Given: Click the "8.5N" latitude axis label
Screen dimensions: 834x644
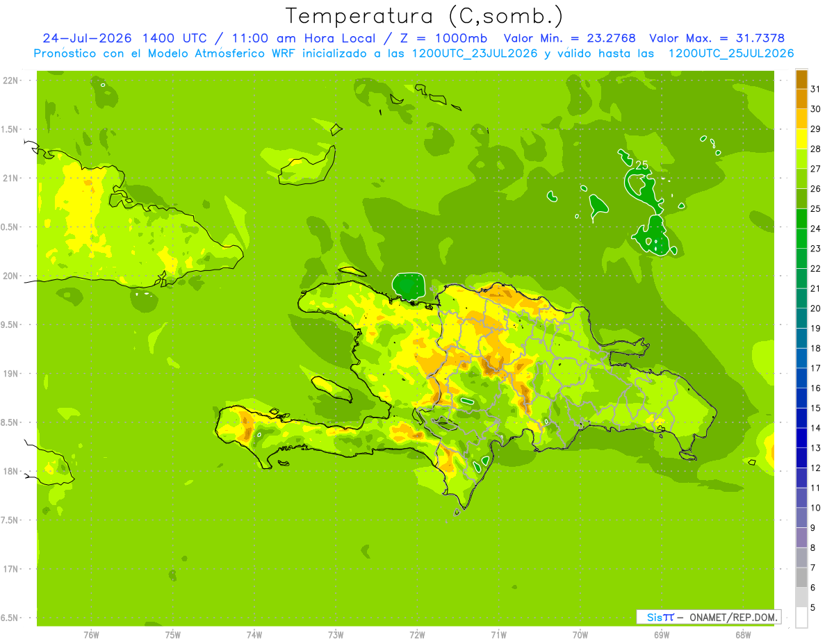Looking at the screenshot, I should pos(10,422).
